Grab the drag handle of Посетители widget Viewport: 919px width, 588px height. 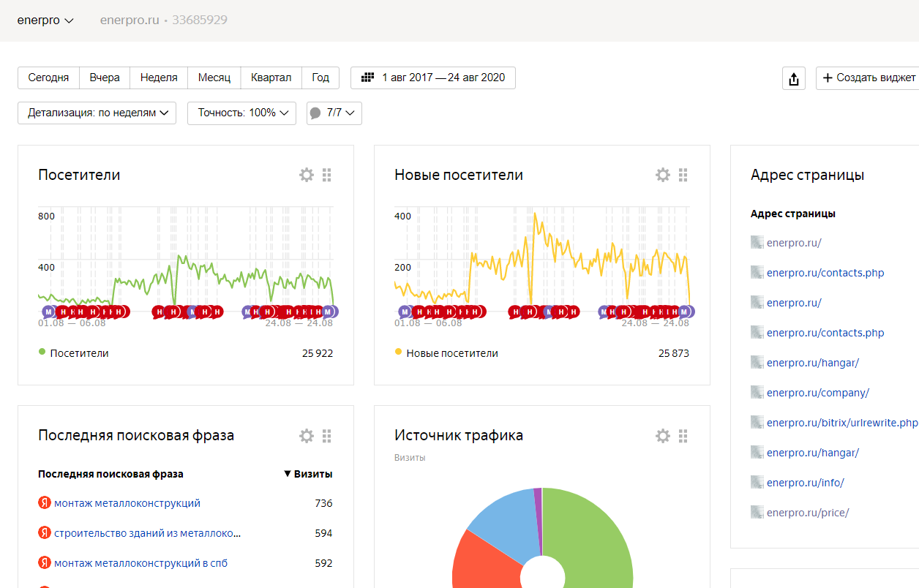click(327, 175)
